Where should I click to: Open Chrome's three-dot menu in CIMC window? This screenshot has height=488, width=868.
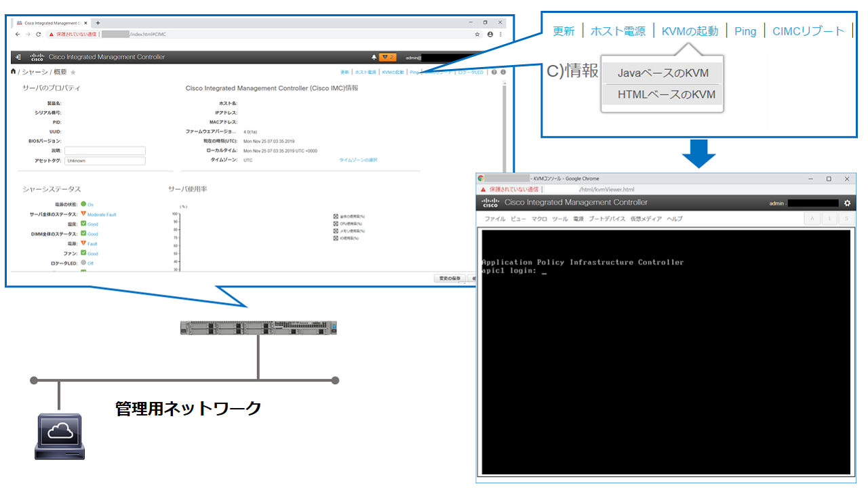(x=501, y=34)
